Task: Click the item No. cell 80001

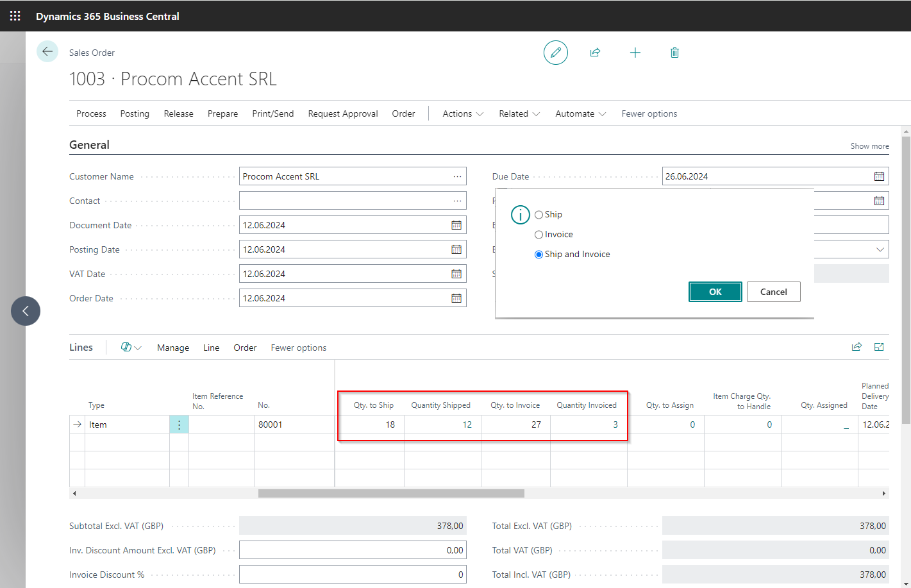Action: click(294, 424)
